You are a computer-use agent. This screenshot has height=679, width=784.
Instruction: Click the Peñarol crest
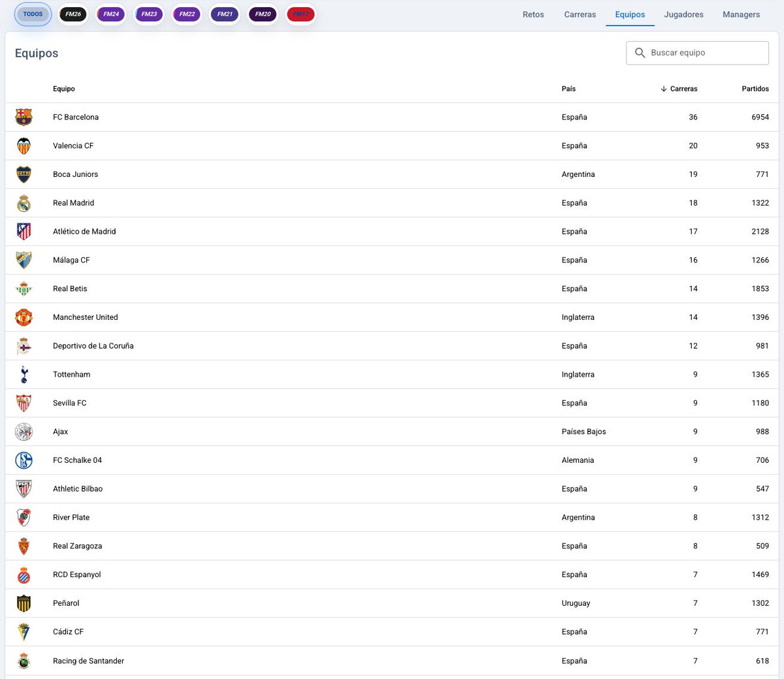coord(24,603)
